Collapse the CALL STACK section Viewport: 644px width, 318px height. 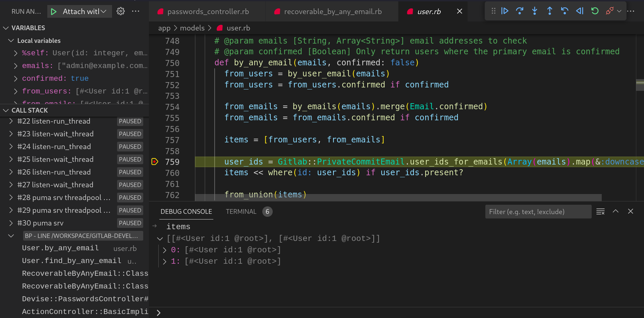pyautogui.click(x=6, y=110)
